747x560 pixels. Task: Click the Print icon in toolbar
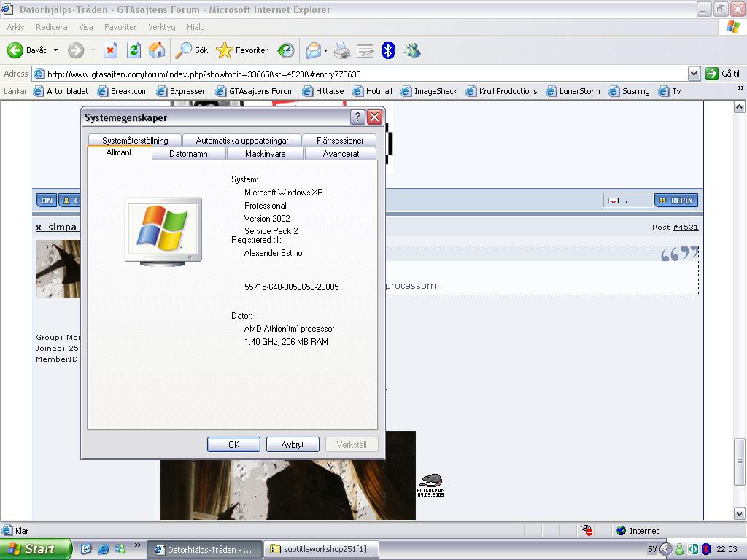[x=342, y=50]
